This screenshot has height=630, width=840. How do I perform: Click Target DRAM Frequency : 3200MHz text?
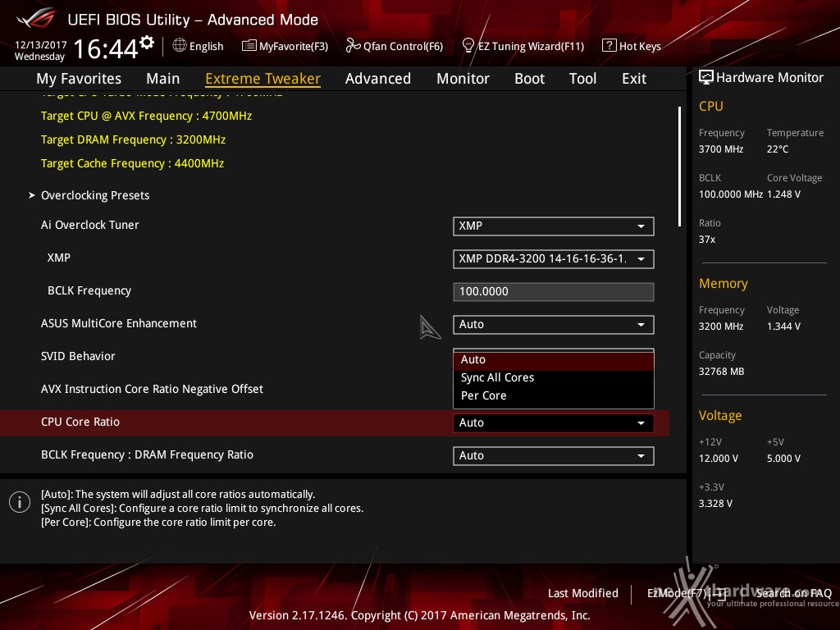coord(134,139)
